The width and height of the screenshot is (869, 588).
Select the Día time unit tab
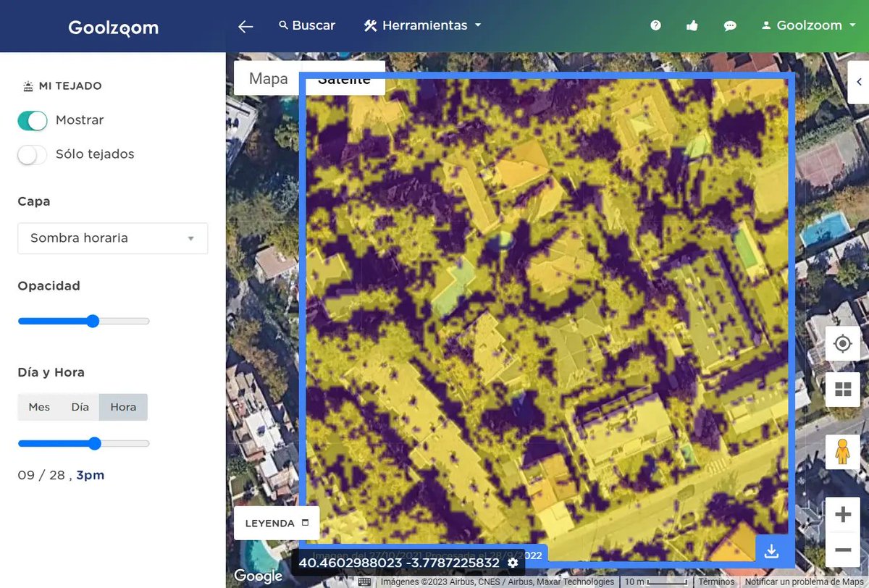point(80,407)
